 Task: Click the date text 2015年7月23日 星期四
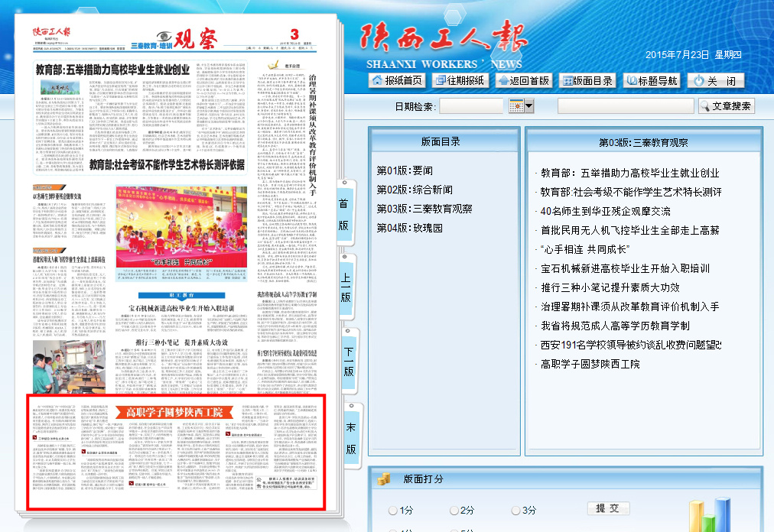(693, 55)
